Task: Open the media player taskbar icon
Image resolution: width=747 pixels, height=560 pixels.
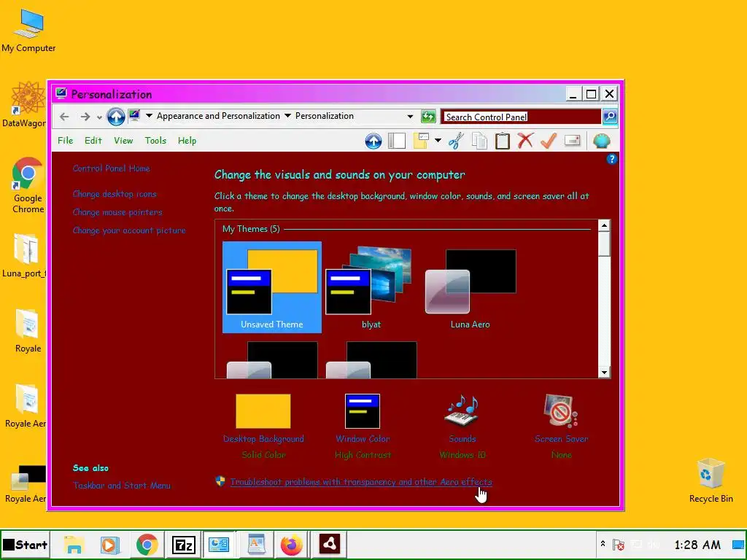Action: pyautogui.click(x=109, y=545)
